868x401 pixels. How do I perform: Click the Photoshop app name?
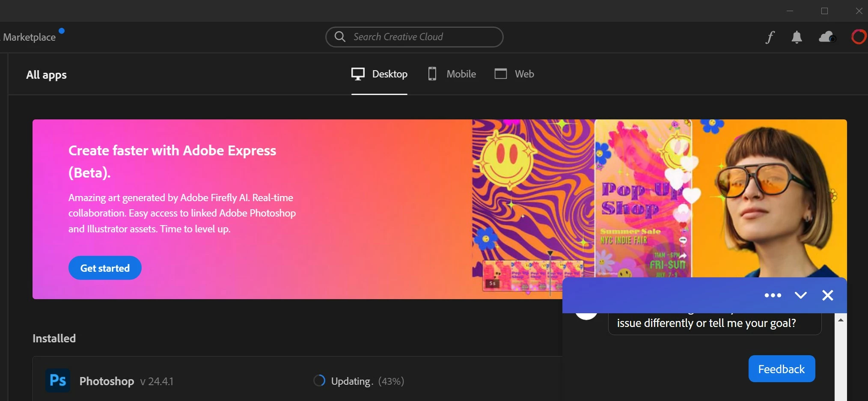pos(107,381)
